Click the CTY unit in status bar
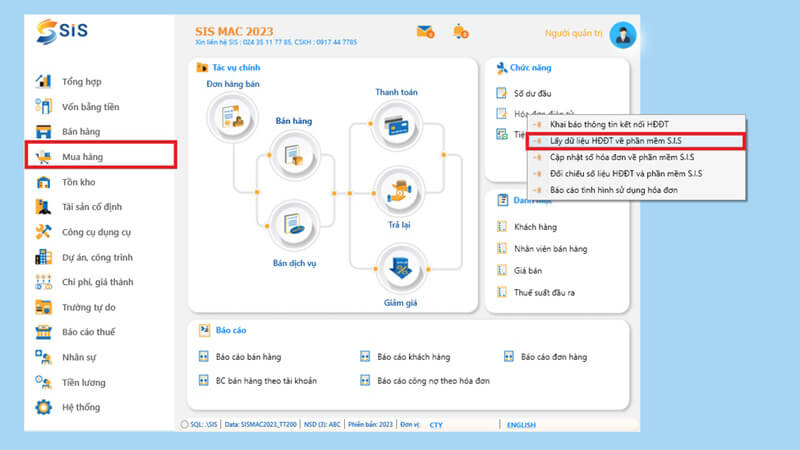800x450 pixels. click(x=436, y=424)
